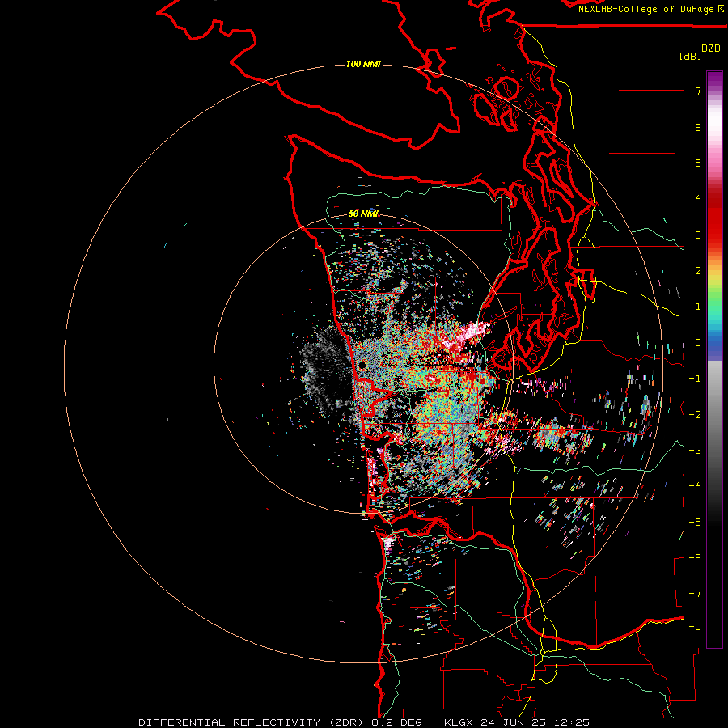This screenshot has height=728, width=728.
Task: Click the -4 value on the color scale
Action: point(695,485)
